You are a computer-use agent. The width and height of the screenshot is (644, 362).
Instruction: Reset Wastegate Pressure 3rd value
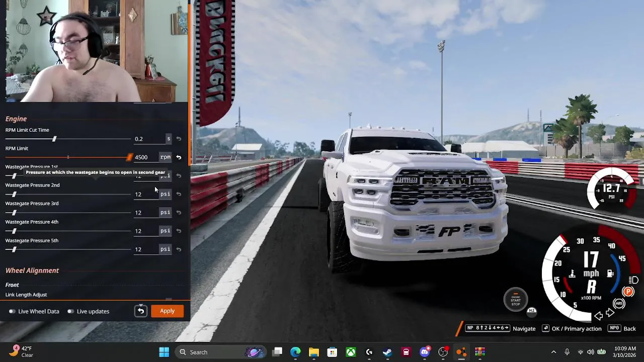coord(179,213)
